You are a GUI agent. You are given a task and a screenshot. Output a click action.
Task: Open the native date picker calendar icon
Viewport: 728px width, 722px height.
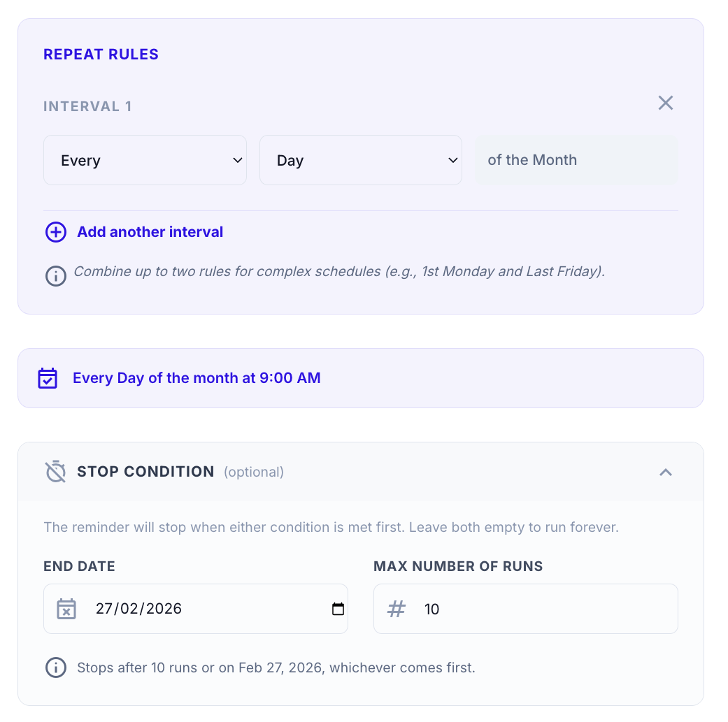pyautogui.click(x=336, y=609)
